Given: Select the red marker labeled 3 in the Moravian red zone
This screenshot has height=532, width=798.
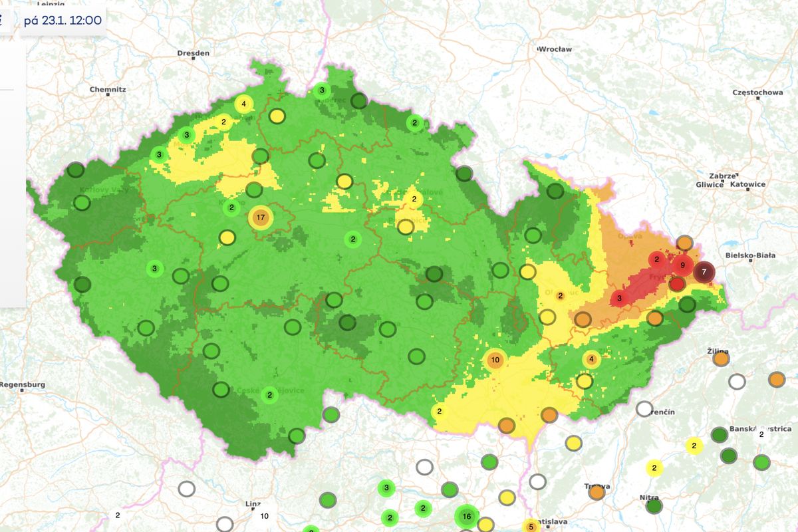Looking at the screenshot, I should coord(620,298).
